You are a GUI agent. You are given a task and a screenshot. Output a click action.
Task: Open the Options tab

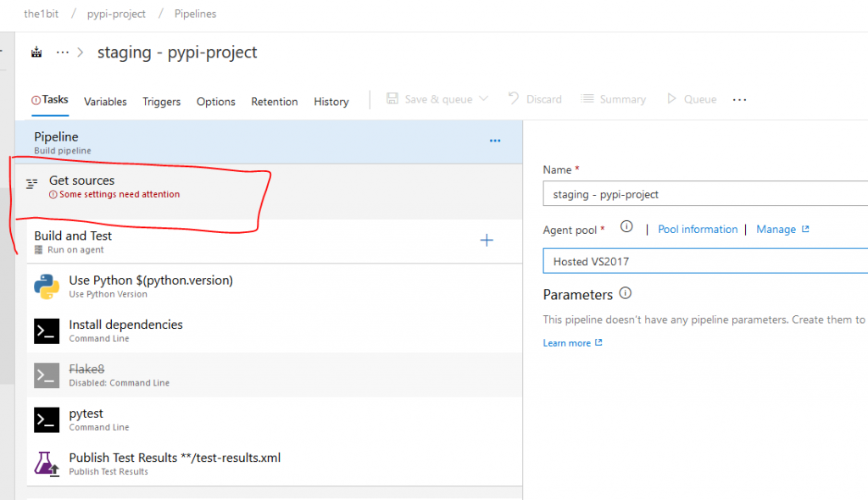click(216, 102)
